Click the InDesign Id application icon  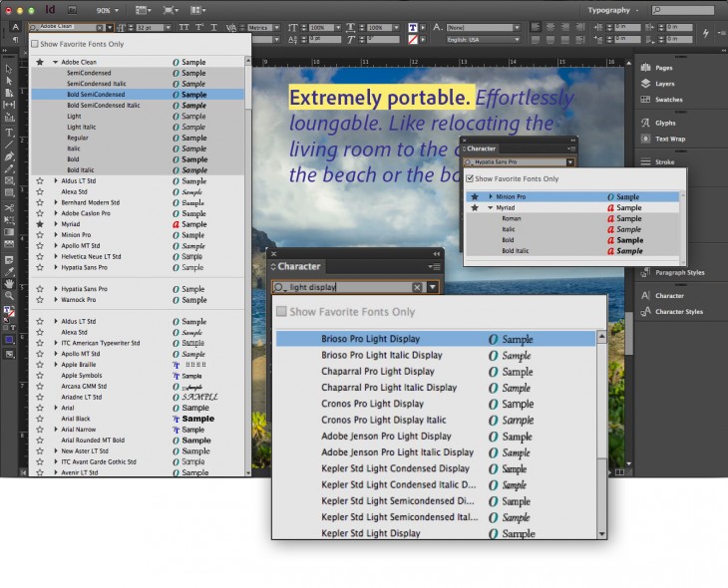[x=50, y=10]
